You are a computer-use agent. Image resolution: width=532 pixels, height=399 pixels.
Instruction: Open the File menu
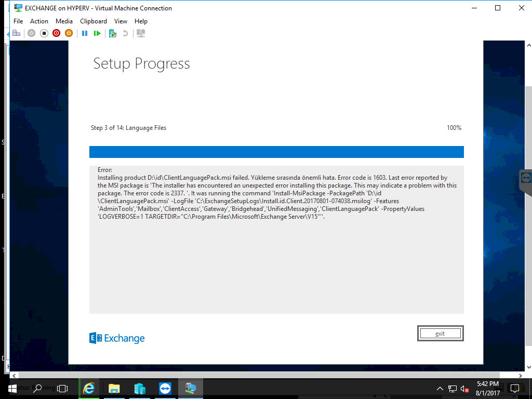click(x=18, y=21)
